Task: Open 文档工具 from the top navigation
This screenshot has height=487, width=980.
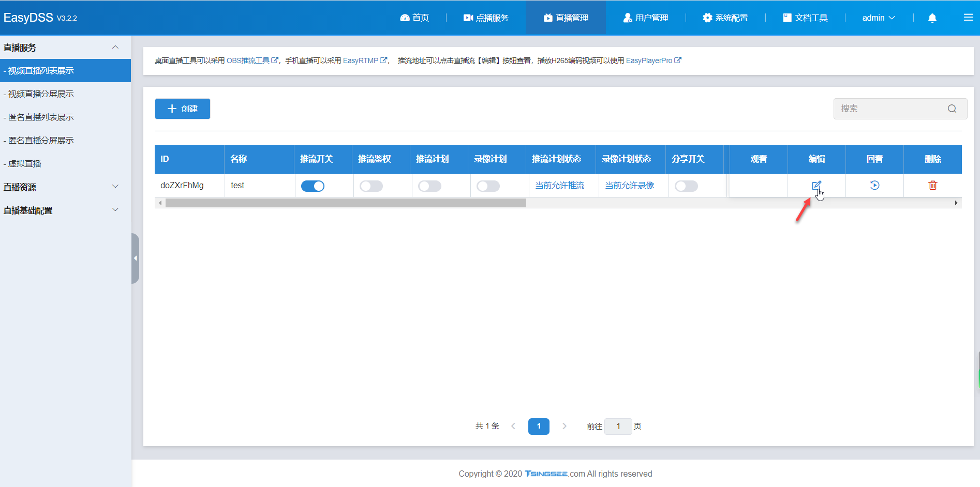Action: [805, 17]
